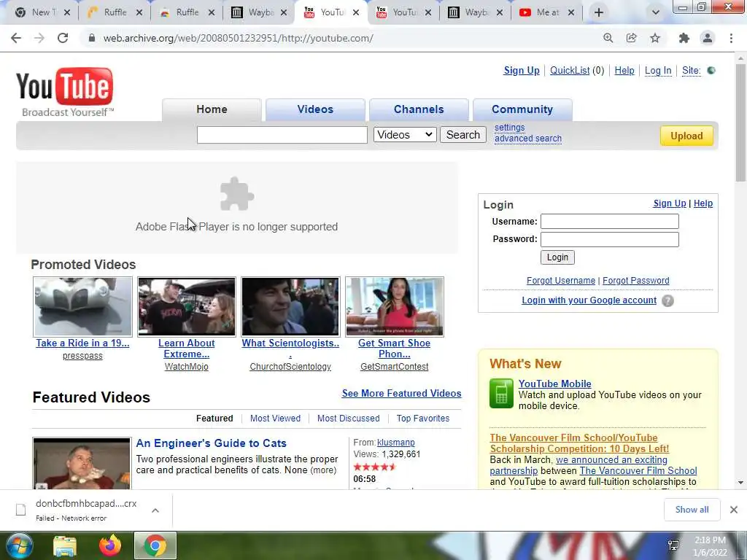
Task: Open the advanced search link
Action: pyautogui.click(x=528, y=139)
